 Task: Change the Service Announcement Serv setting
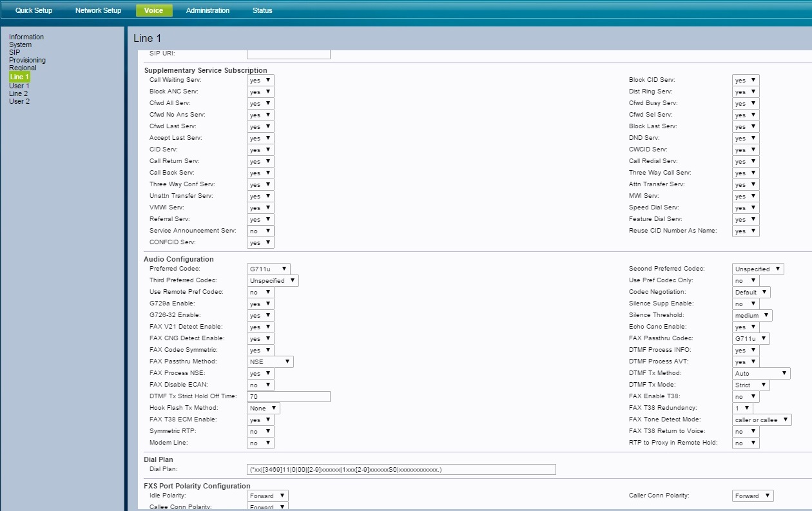coord(260,231)
